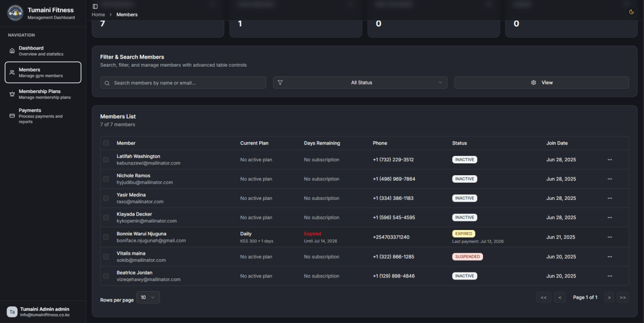This screenshot has width=644, height=323.
Task: Open Dashboard in the navigation
Action: 43,51
